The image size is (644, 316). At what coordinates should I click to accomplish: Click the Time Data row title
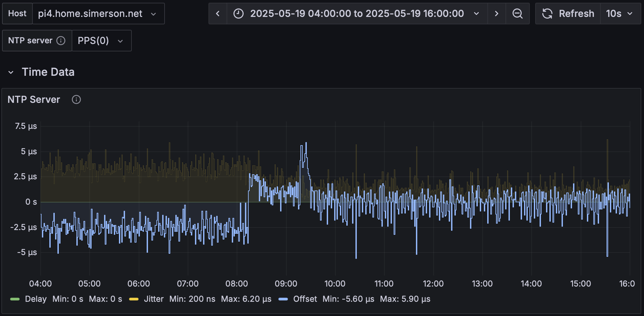click(48, 72)
